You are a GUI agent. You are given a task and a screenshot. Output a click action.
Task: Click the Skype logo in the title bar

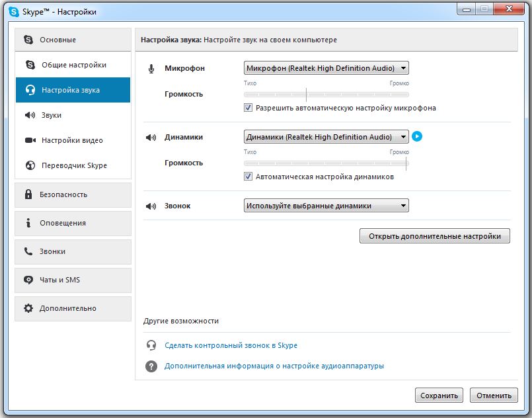(x=14, y=12)
